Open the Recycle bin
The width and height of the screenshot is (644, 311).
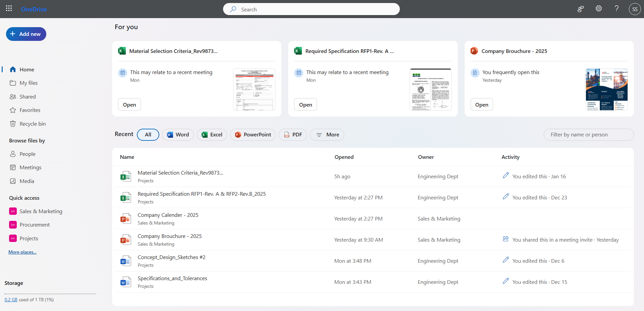pos(33,124)
